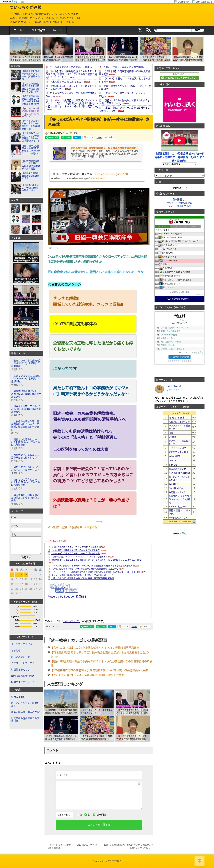
Task: Click the #旧統一教会 hashtag
Action: point(59,527)
